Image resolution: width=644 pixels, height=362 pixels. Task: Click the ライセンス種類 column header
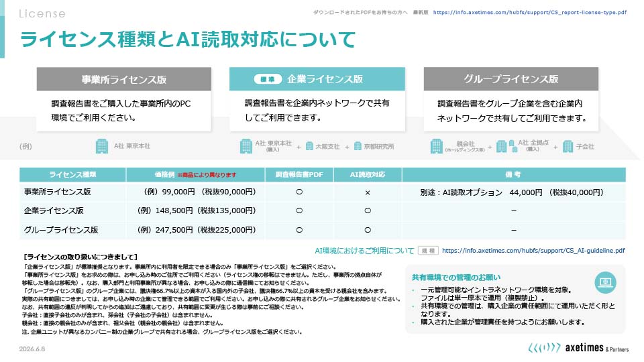coord(72,174)
